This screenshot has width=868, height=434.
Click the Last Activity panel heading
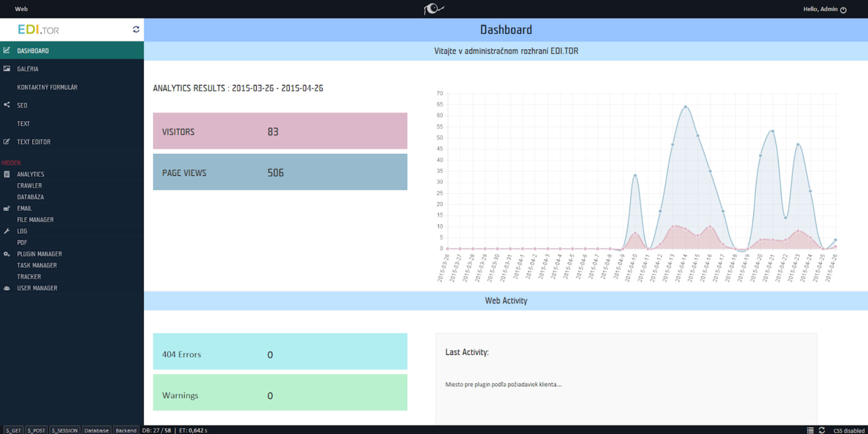click(467, 352)
